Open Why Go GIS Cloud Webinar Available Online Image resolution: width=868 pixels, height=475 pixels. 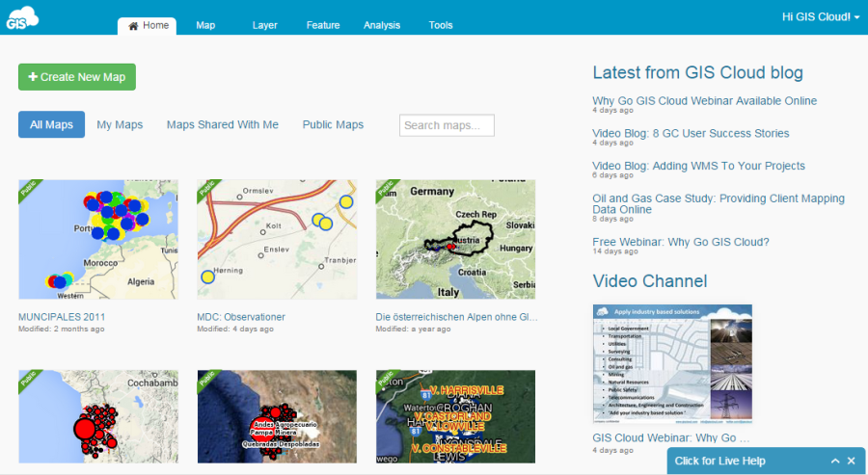[x=704, y=100]
